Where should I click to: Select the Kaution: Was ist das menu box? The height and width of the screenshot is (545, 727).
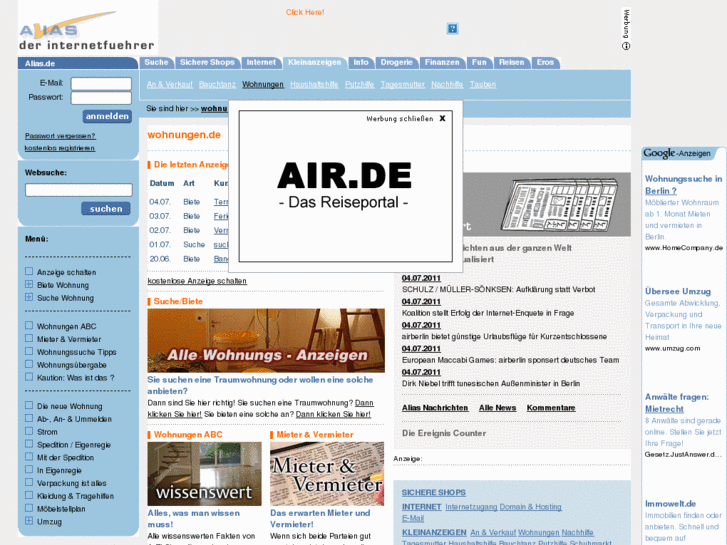click(29, 377)
